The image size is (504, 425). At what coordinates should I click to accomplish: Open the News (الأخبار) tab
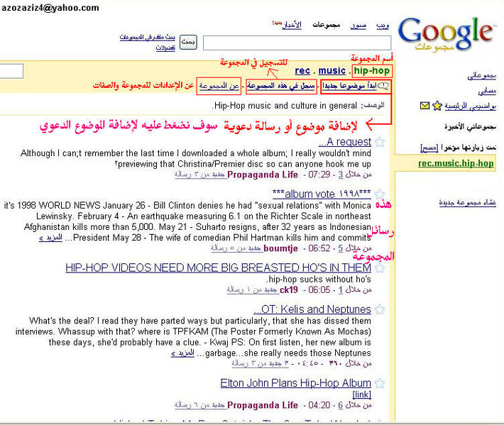(292, 25)
